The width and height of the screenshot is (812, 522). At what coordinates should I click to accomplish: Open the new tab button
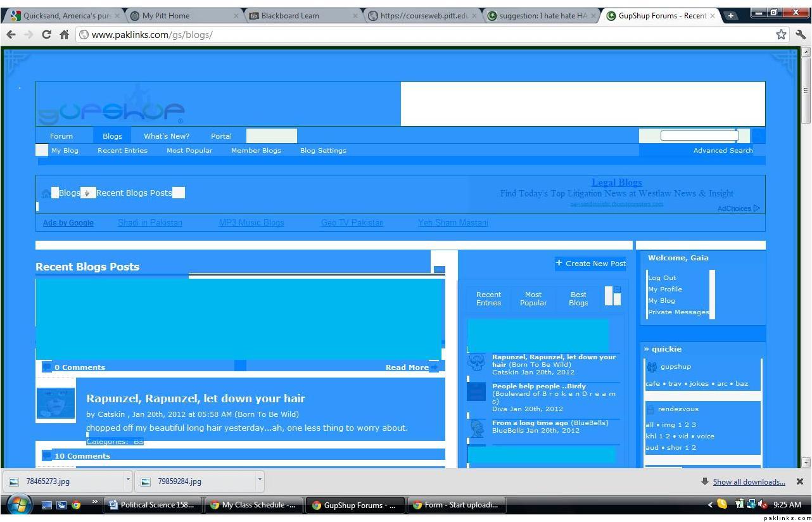click(730, 16)
